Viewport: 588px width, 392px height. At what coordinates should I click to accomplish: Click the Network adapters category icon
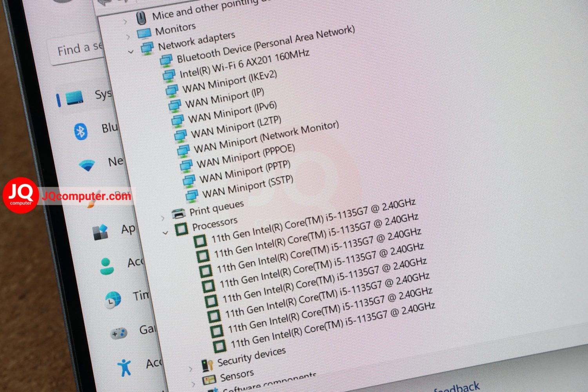(147, 49)
